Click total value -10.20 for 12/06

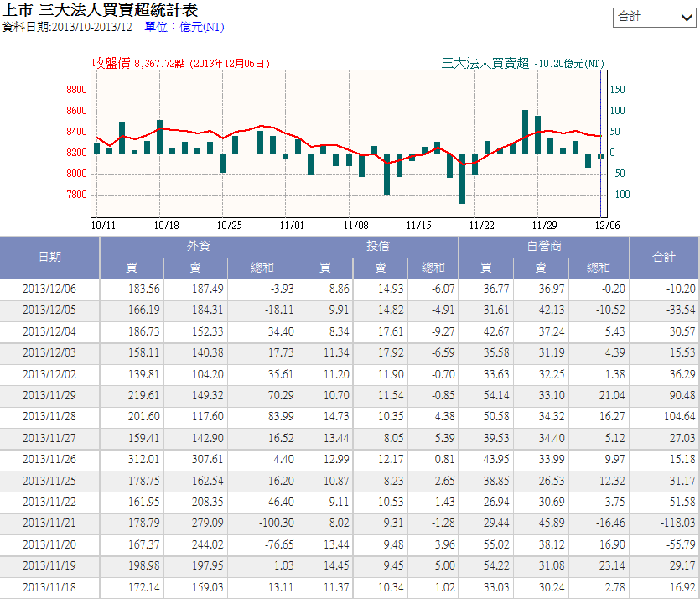pyautogui.click(x=681, y=289)
